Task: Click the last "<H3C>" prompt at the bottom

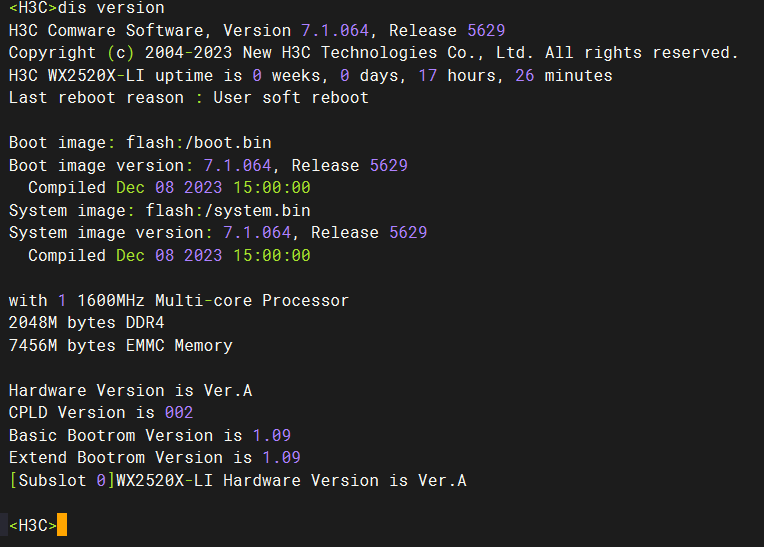Action: 32,525
